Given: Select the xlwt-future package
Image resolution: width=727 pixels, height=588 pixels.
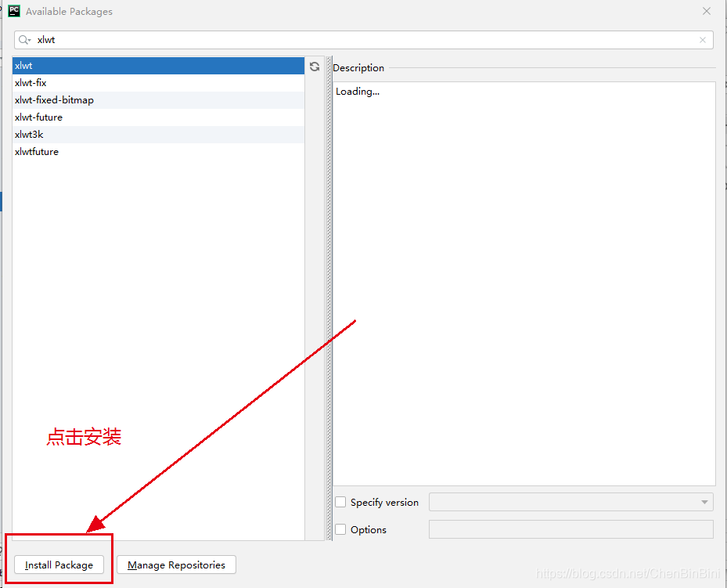Looking at the screenshot, I should 158,117.
